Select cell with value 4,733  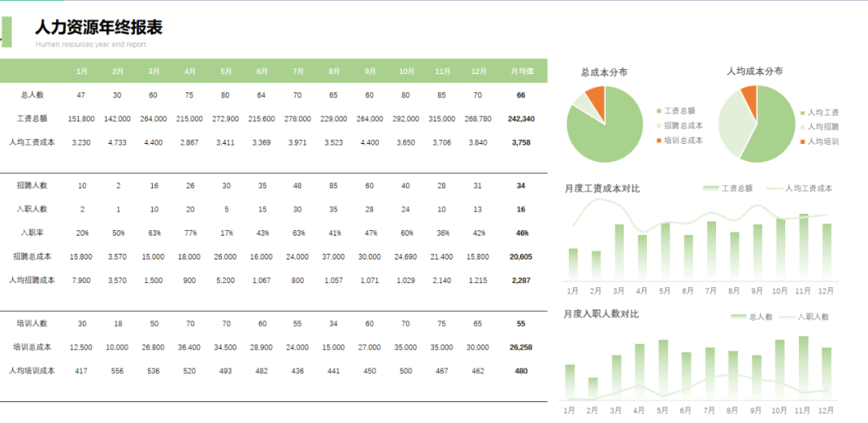tap(117, 143)
